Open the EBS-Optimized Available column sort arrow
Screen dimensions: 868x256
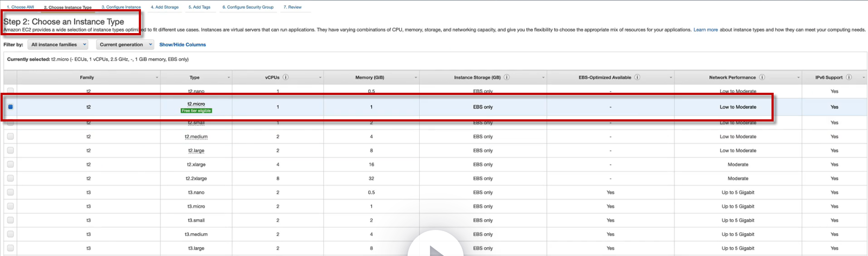tap(671, 78)
